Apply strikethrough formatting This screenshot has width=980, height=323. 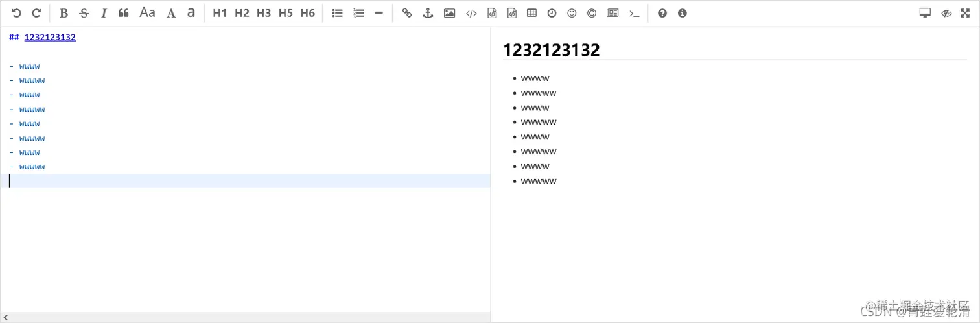click(84, 13)
